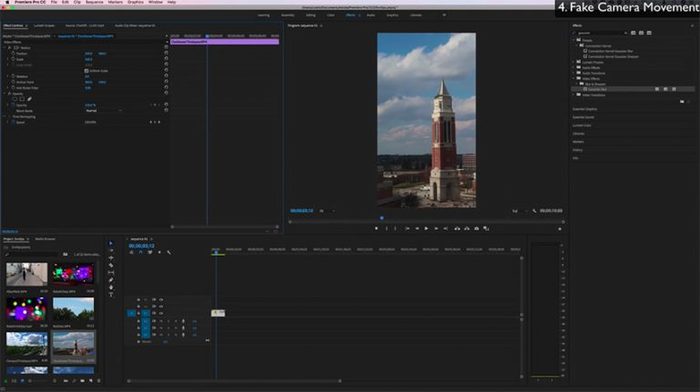Open Program monitor button editor plus icon
The image size is (700, 392).
560,229
